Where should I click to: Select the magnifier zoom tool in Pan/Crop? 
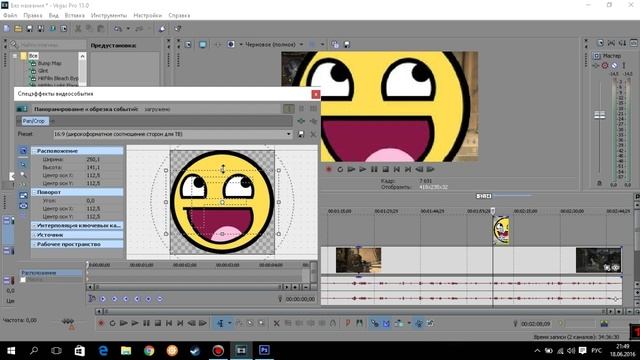[23, 175]
